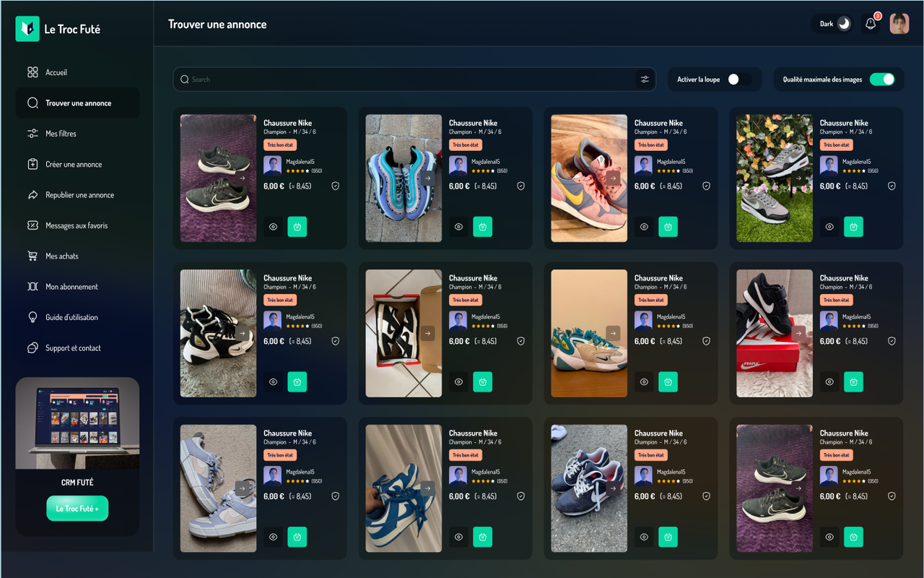Screen dimensions: 924x578
Task: Open Messages aux favoris
Action: tap(77, 225)
